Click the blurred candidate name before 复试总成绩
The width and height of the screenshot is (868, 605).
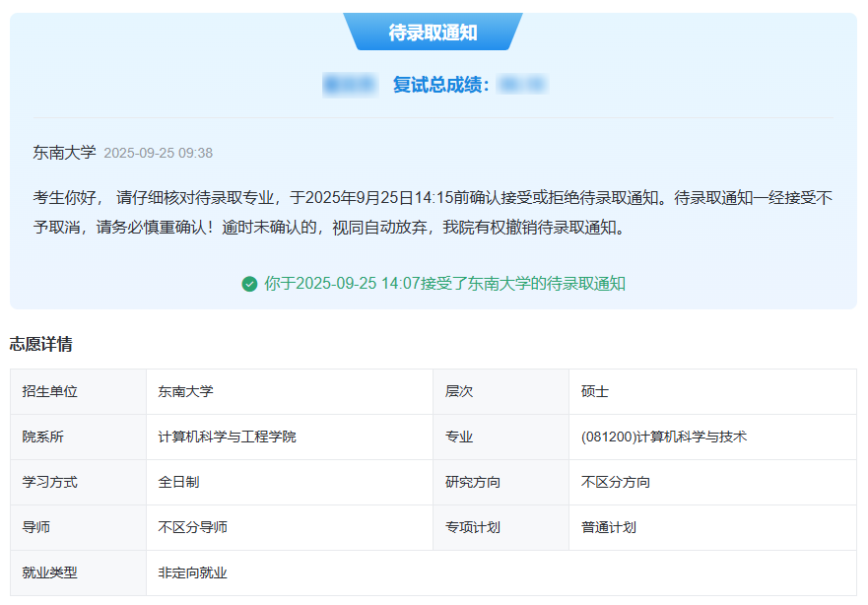click(x=350, y=86)
